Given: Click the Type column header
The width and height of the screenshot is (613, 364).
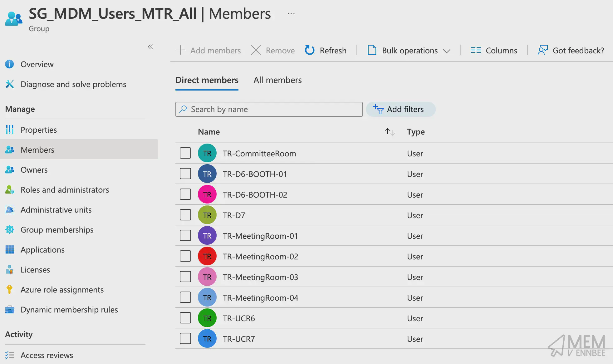Looking at the screenshot, I should [x=416, y=132].
